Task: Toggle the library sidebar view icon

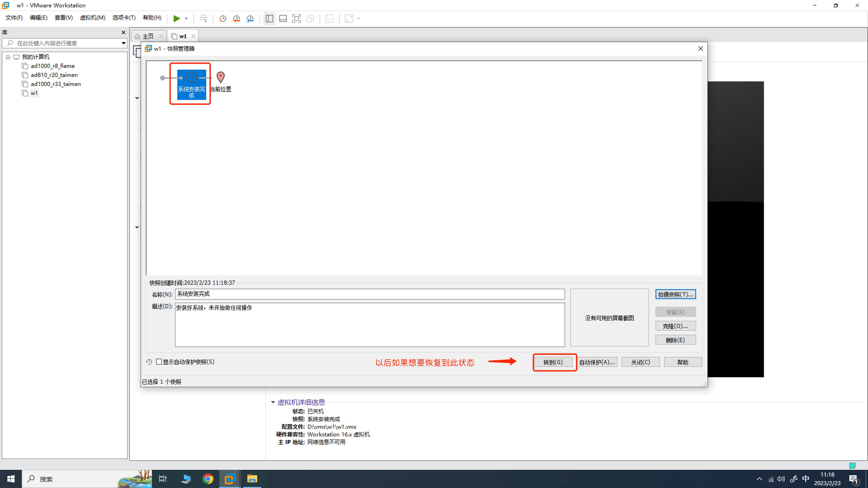Action: click(269, 19)
